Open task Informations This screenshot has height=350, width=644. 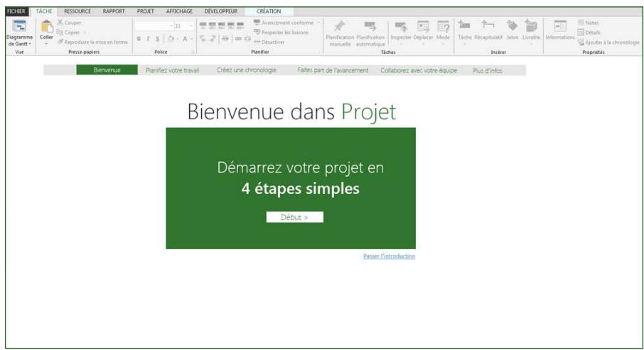[x=560, y=30]
